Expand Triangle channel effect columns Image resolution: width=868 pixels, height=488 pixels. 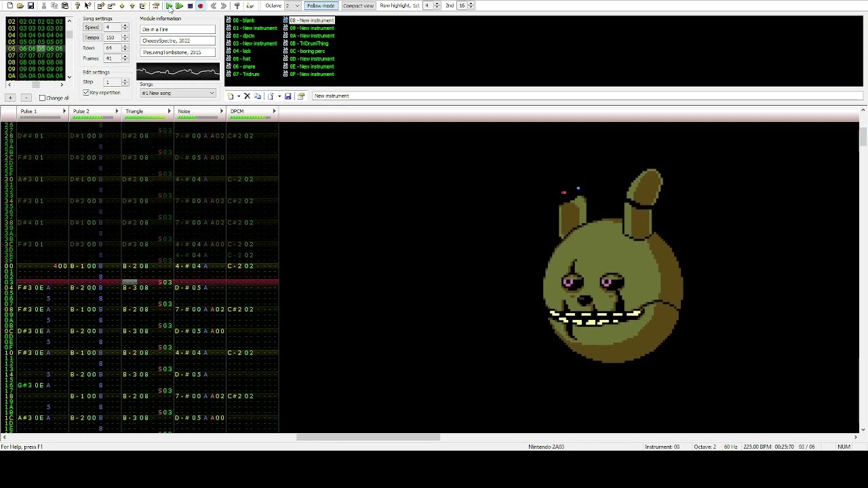(169, 111)
